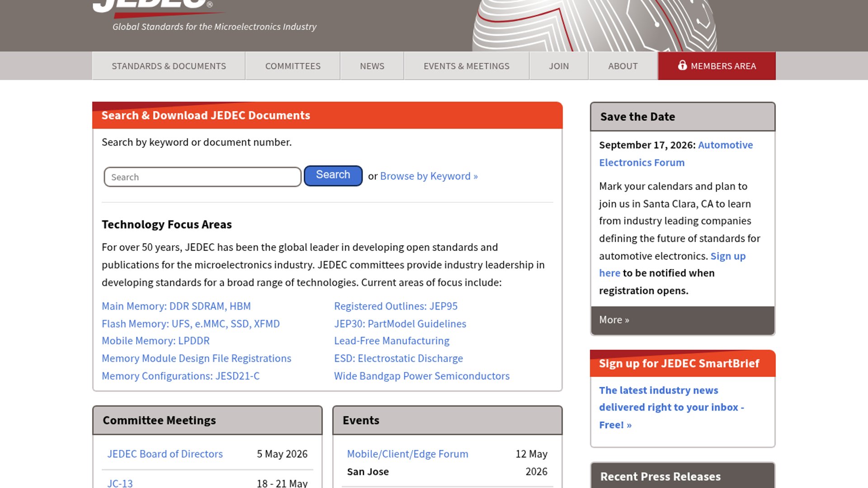Click the JEDEC logo in the header
The image size is (868, 488).
(x=154, y=6)
